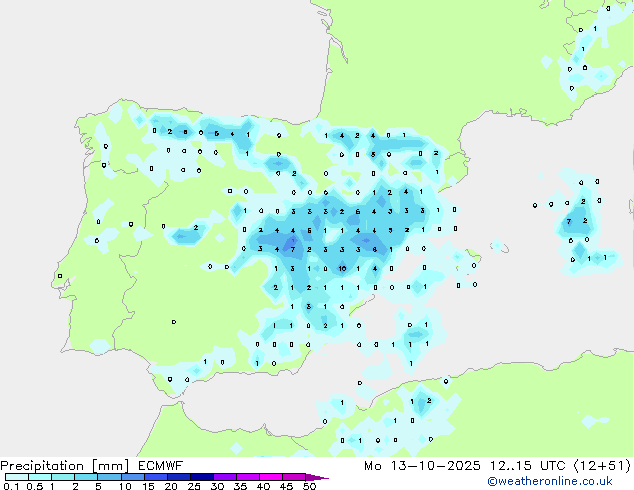634x490 pixels.
Task: Click the 45–50 mm legend color box
Action: (x=294, y=477)
